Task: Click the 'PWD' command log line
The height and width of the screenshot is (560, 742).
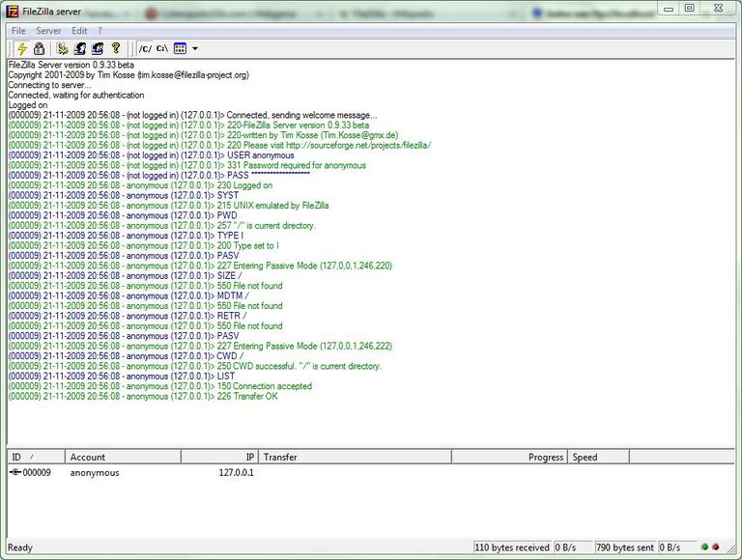Action: (123, 215)
